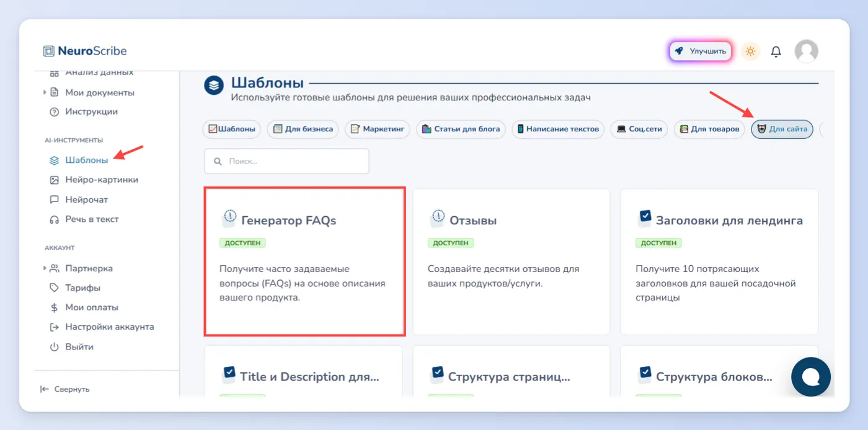Viewport: 868px width, 430px height.
Task: Open the Отзывы template card
Action: coord(511,261)
